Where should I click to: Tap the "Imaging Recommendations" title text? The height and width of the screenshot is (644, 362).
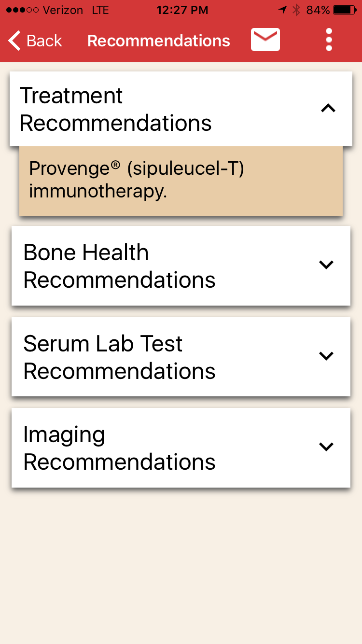[119, 448]
